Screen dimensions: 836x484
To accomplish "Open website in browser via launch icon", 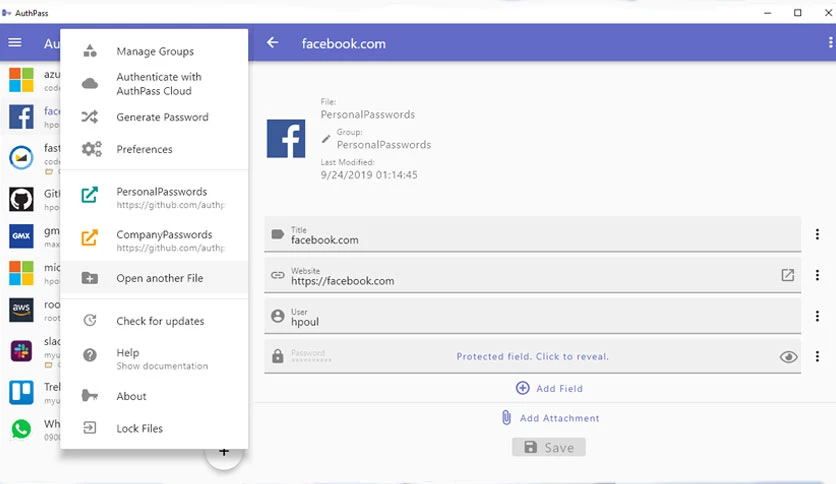I will point(787,275).
